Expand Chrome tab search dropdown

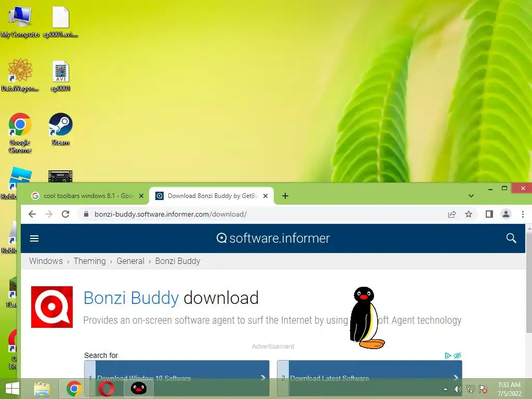pos(471,196)
